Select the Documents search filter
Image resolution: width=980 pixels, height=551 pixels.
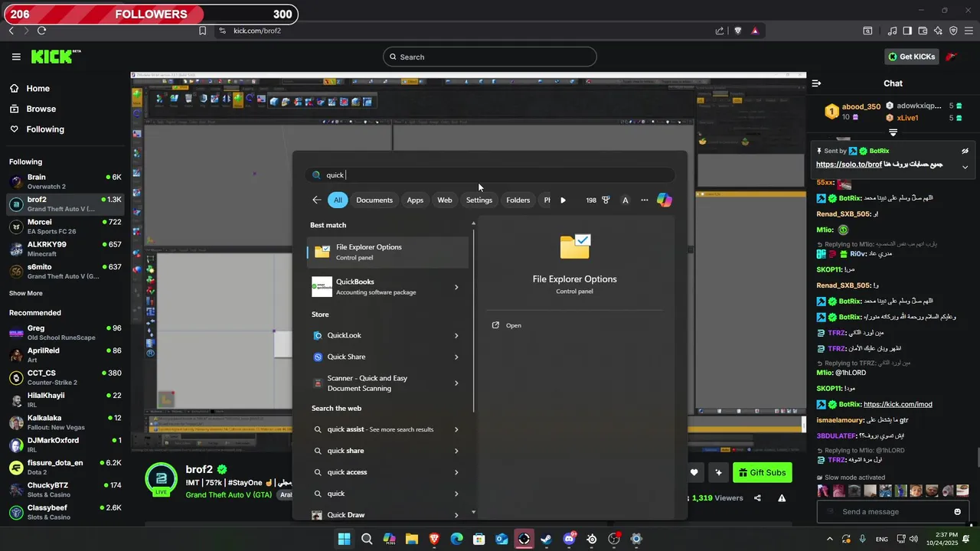[374, 200]
